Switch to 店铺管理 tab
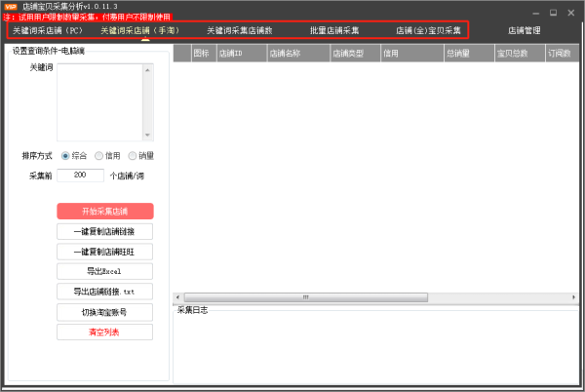 pos(525,31)
